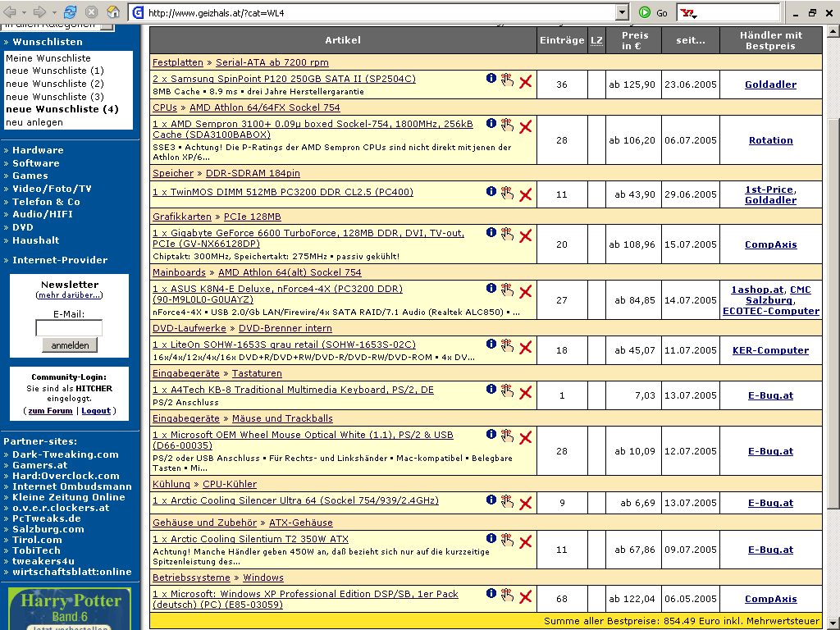Navigate back with the back arrow

point(10,11)
